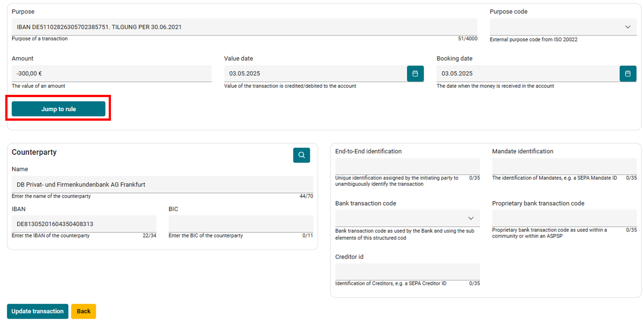This screenshot has width=644, height=325.
Task: Focus the empty BIC input field
Action: click(x=240, y=224)
